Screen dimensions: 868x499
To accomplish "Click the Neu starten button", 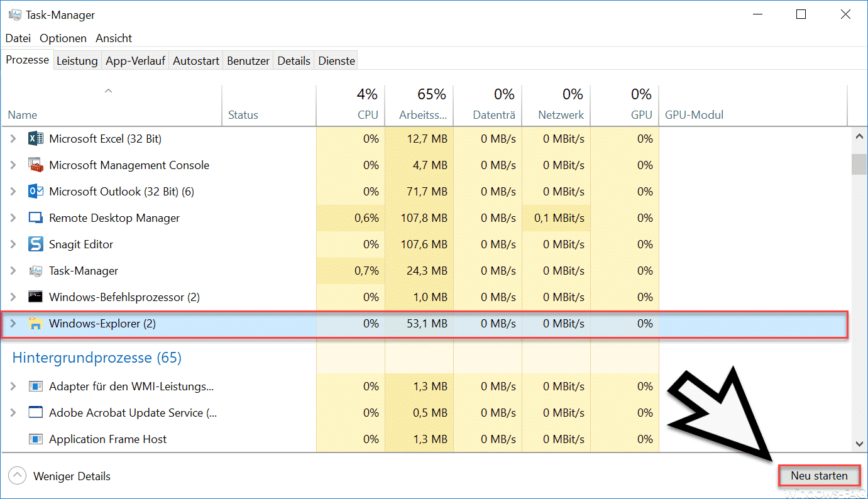I will [819, 476].
